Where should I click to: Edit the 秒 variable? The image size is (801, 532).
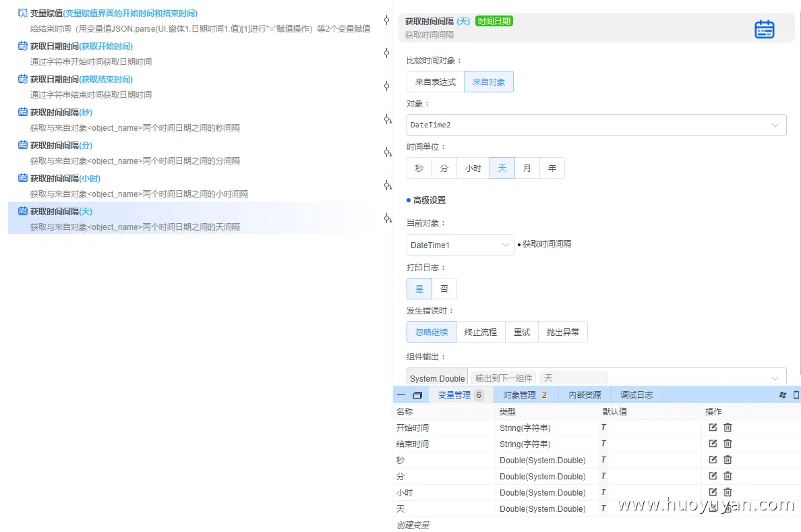(713, 460)
